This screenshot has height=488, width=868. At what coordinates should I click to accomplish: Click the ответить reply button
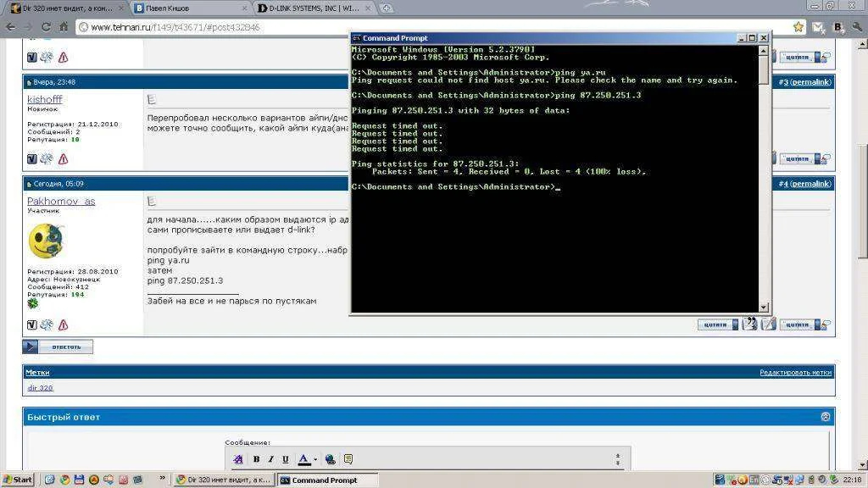click(x=58, y=347)
